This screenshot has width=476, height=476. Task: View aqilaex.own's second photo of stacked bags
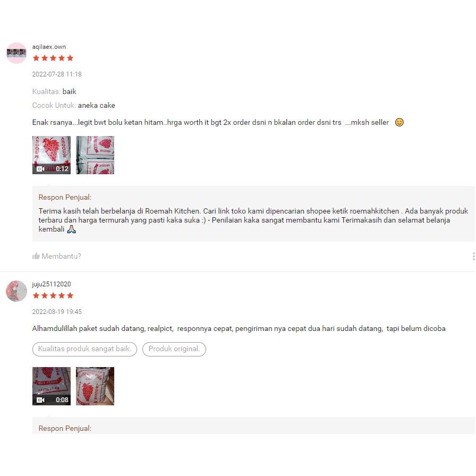click(95, 155)
